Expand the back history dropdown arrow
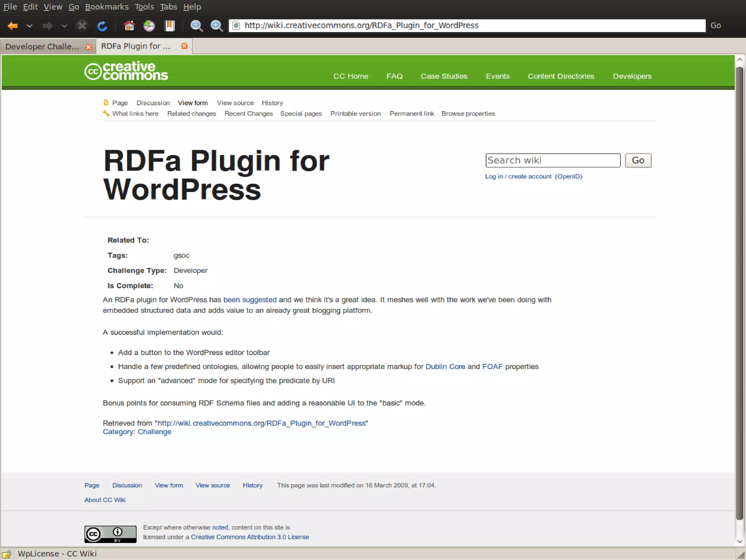The image size is (746, 560). 30,26
